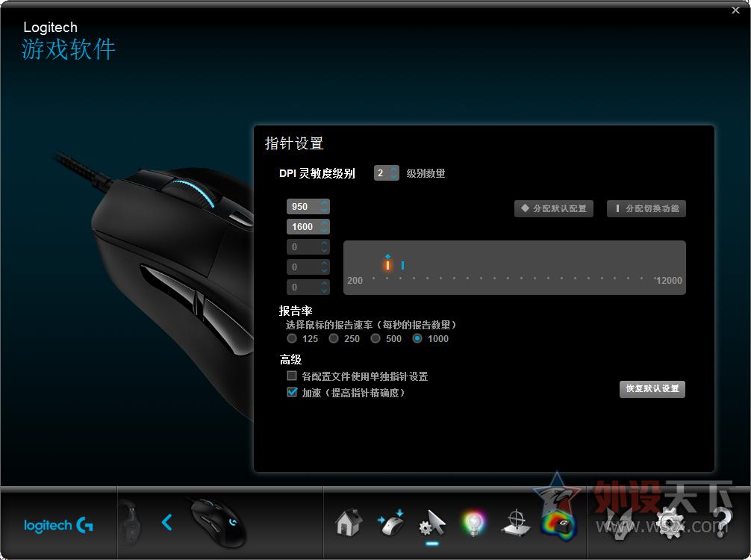Select the dimmed headset device
The image size is (751, 560).
pos(130,522)
